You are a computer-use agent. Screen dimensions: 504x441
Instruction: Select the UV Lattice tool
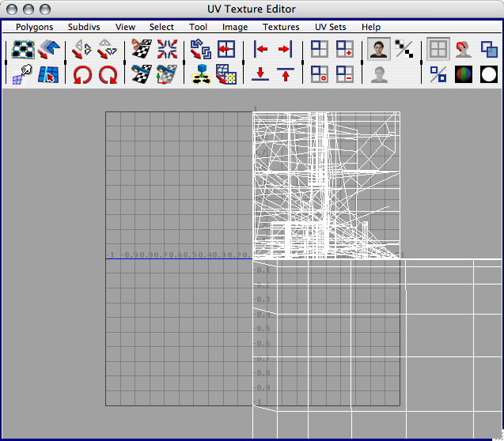(23, 49)
